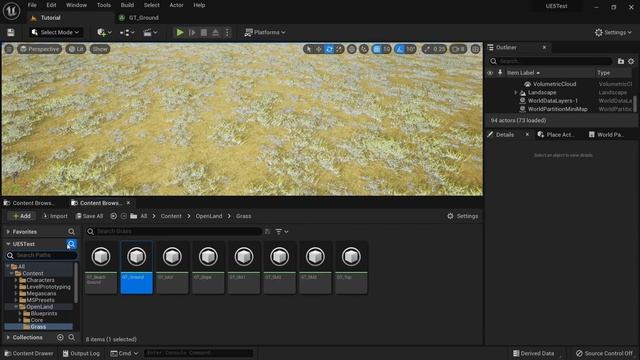Open the Lit view mode menu
The width and height of the screenshot is (640, 360).
coord(76,49)
